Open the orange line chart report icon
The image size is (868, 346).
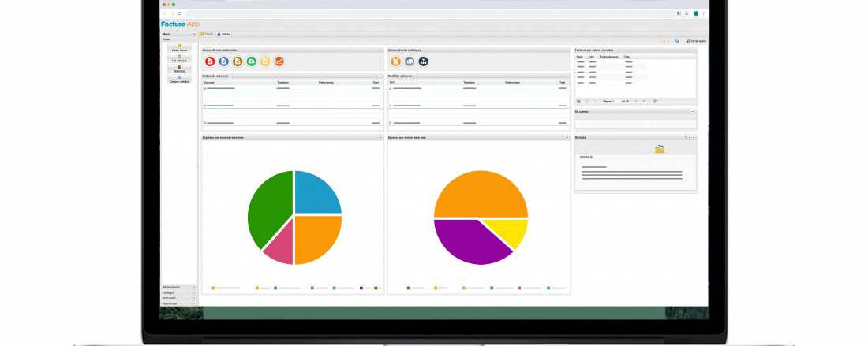pos(279,61)
